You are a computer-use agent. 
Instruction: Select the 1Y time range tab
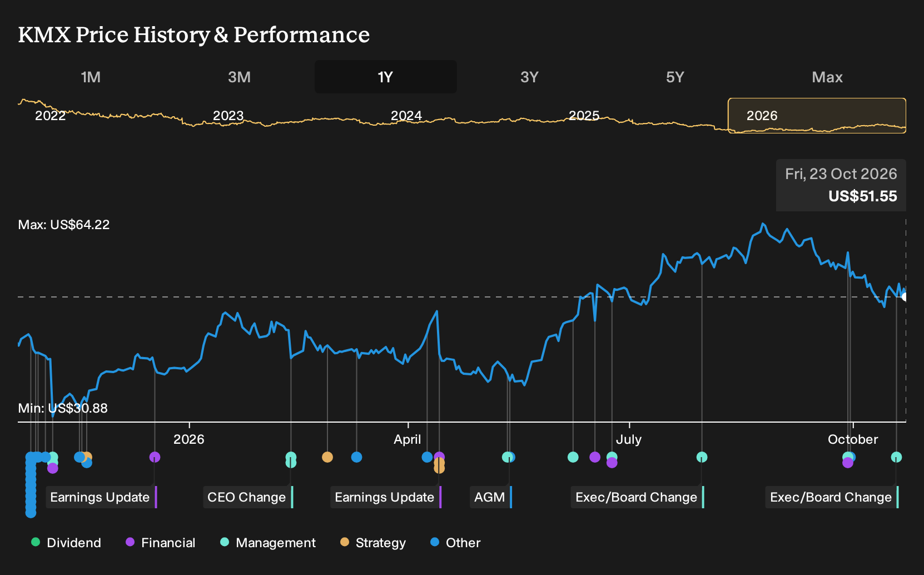coord(386,77)
